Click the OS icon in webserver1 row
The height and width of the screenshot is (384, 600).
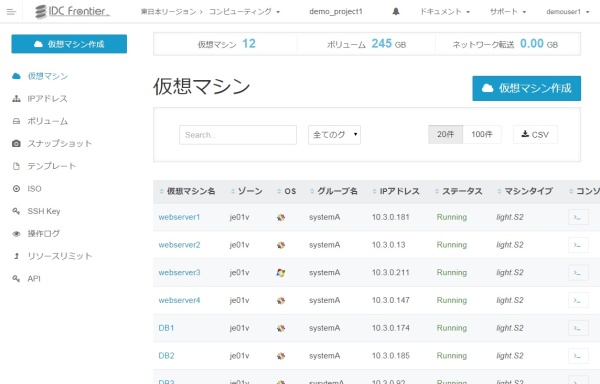pyautogui.click(x=281, y=217)
